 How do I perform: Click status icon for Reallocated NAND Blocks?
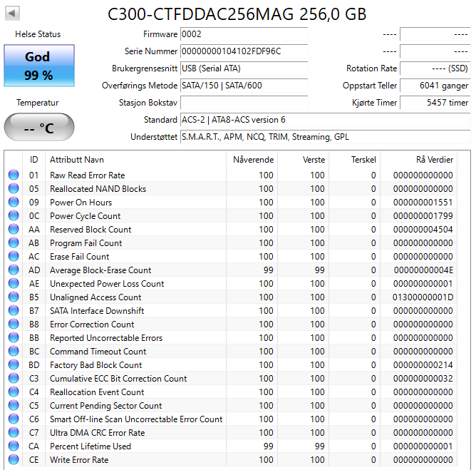pyautogui.click(x=14, y=189)
